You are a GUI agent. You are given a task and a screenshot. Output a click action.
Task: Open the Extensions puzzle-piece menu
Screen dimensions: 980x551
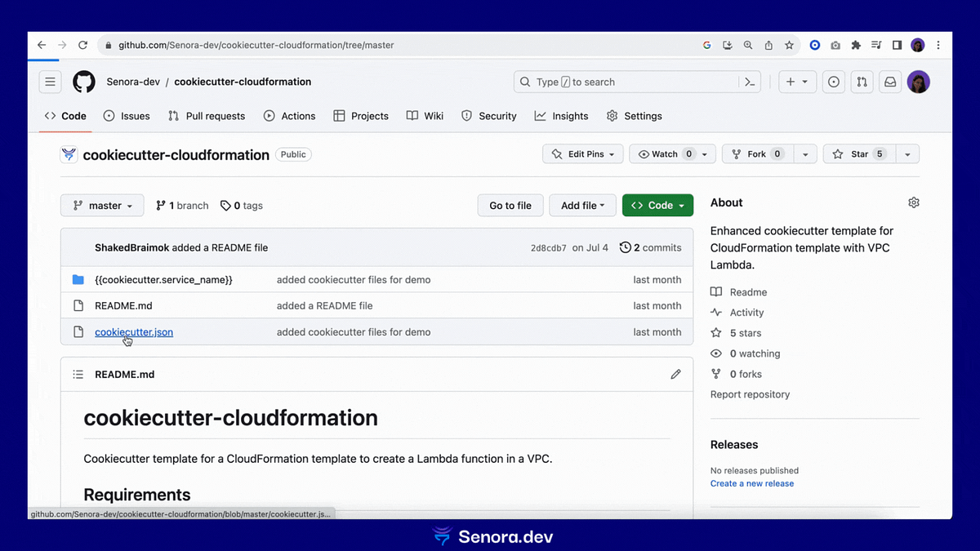click(x=856, y=45)
